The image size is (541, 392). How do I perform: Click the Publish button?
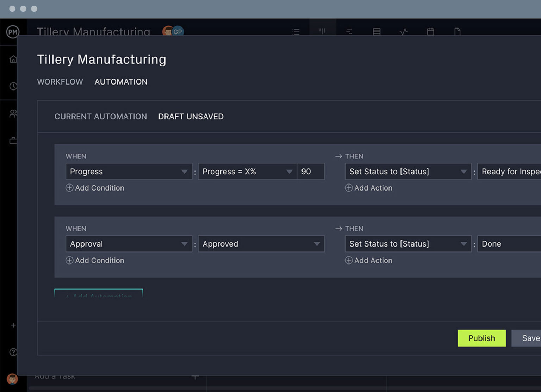click(481, 338)
